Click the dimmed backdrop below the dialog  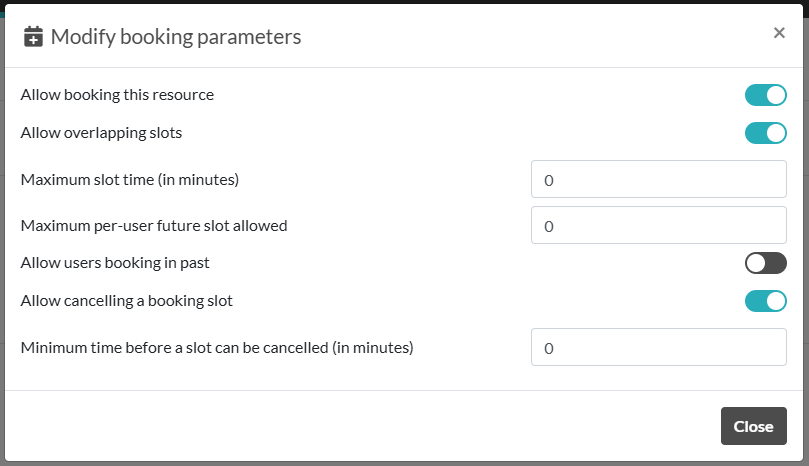(400, 463)
